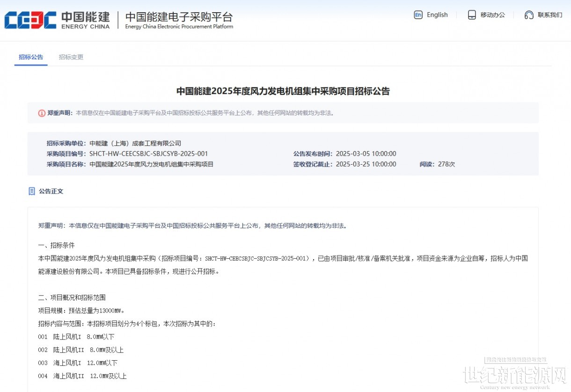
Task: Click the red warning icon beside 郑重声明
Action: tap(42, 113)
